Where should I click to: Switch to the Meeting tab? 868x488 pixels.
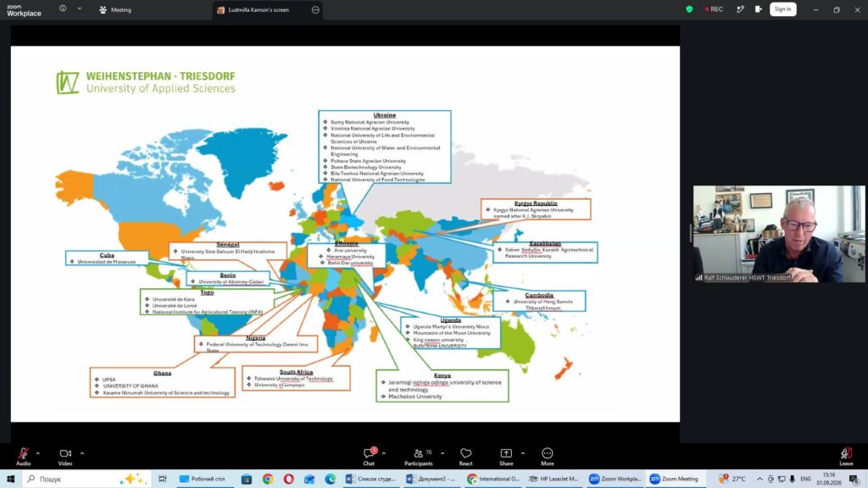click(x=115, y=10)
